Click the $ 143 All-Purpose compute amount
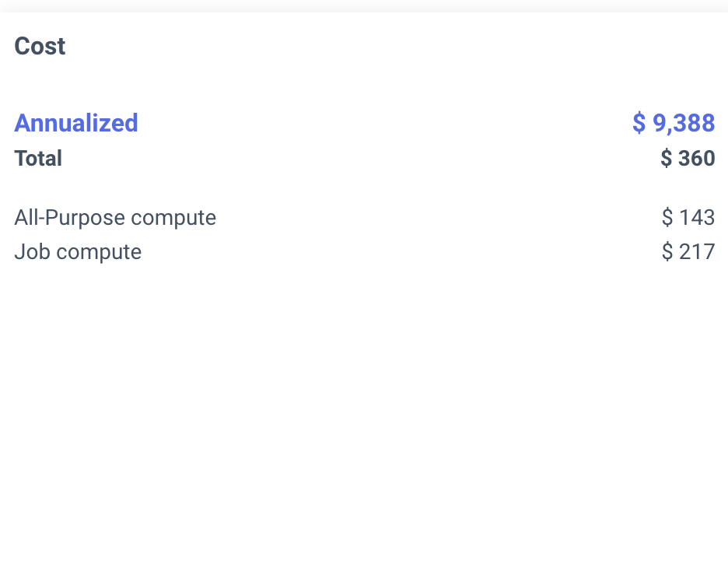This screenshot has width=728, height=571. pyautogui.click(x=688, y=218)
